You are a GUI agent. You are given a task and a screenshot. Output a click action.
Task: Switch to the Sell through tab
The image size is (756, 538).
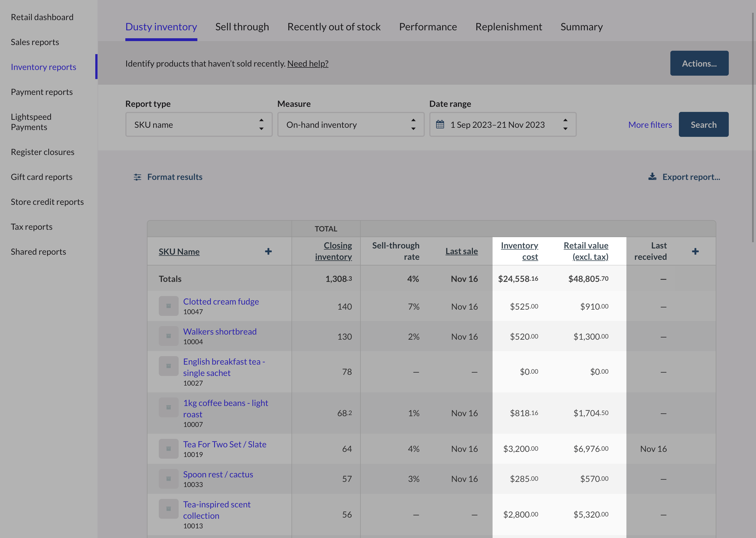(x=242, y=27)
